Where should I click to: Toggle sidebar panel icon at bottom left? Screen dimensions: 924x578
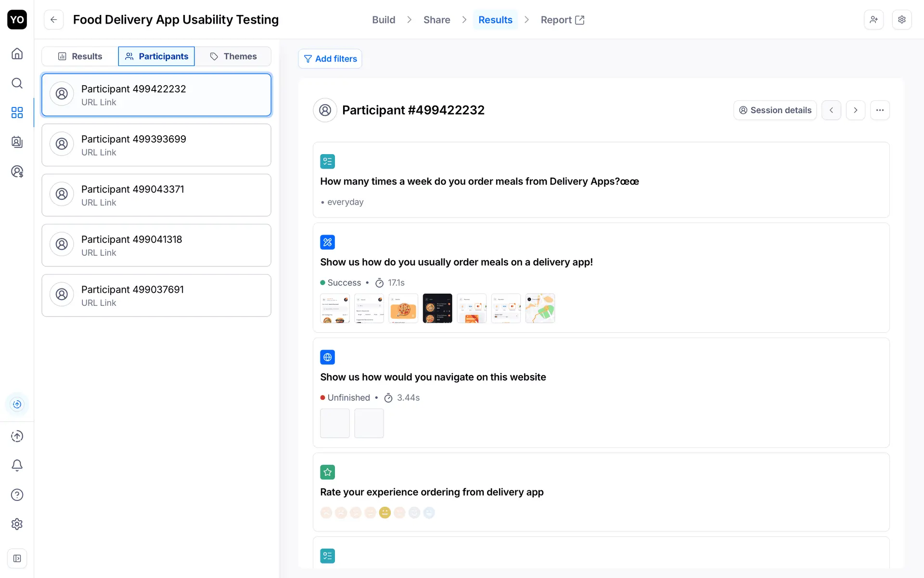pos(17,558)
